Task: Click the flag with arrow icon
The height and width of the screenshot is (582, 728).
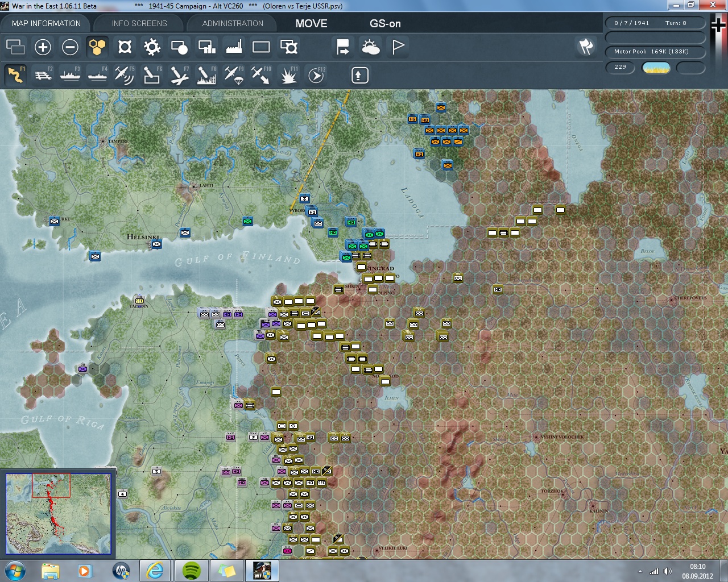Action: click(343, 47)
